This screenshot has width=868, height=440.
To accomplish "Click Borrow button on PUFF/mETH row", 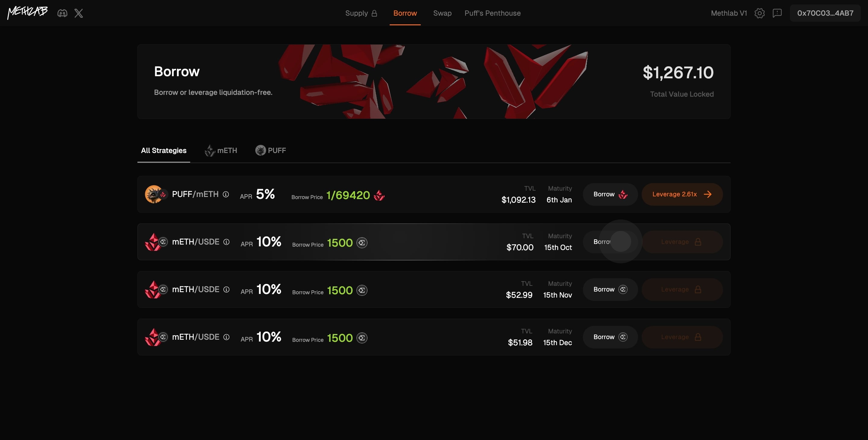I will (610, 194).
